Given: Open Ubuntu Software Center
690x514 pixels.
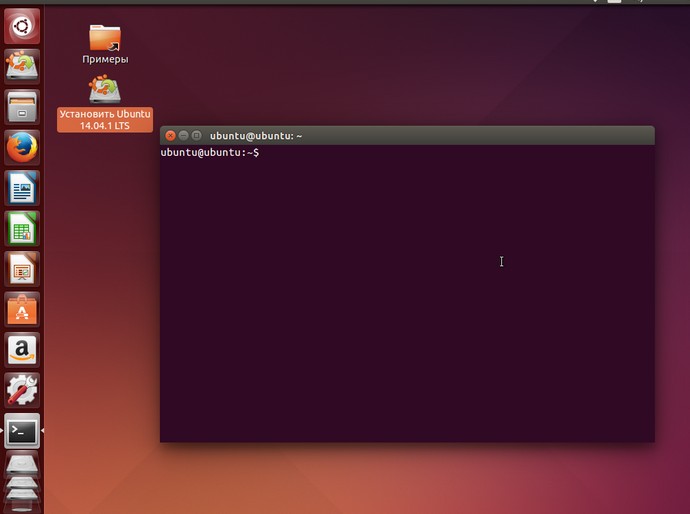Looking at the screenshot, I should tap(22, 309).
